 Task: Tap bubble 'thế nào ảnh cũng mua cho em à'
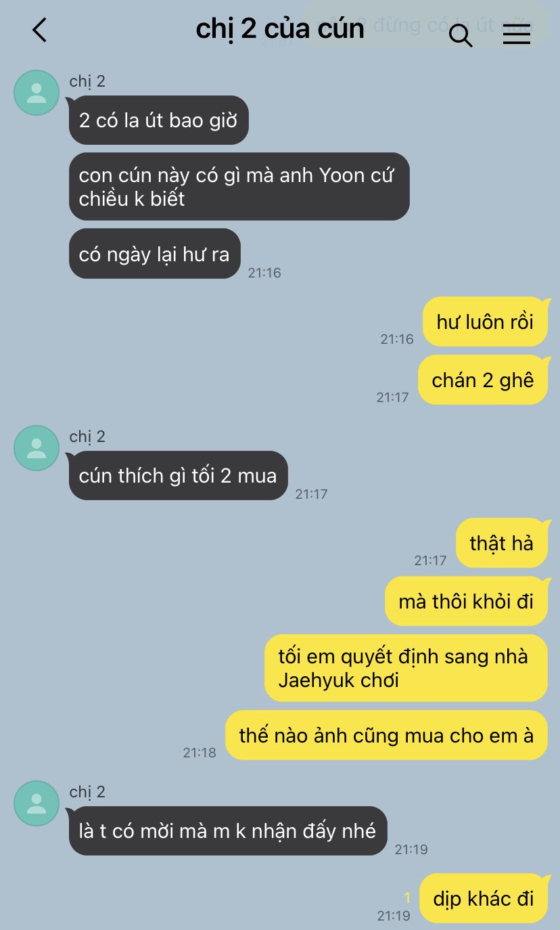pyautogui.click(x=386, y=735)
